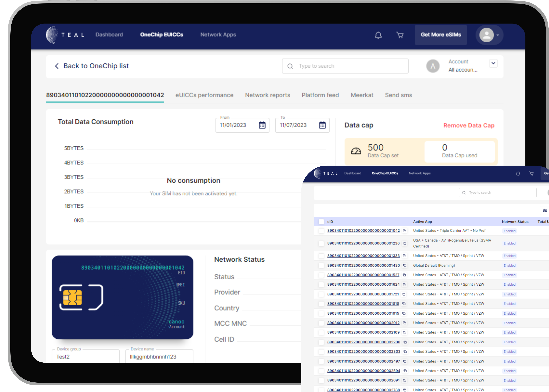This screenshot has width=549, height=392.
Task: Click the Type to search field
Action: [345, 66]
